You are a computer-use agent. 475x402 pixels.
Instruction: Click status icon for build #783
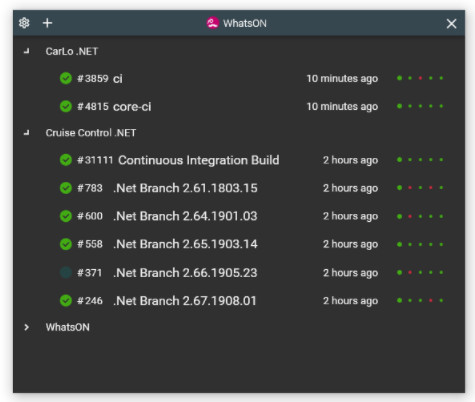coord(66,188)
